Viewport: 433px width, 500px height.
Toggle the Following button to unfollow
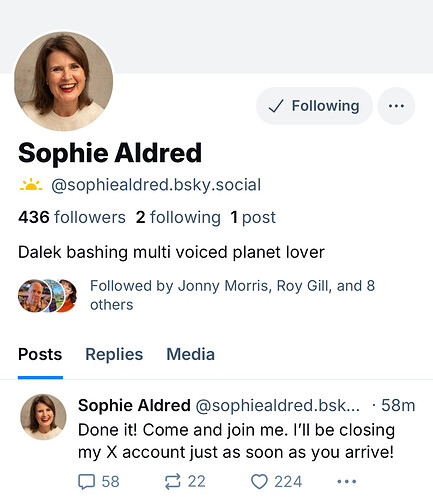pyautogui.click(x=314, y=106)
